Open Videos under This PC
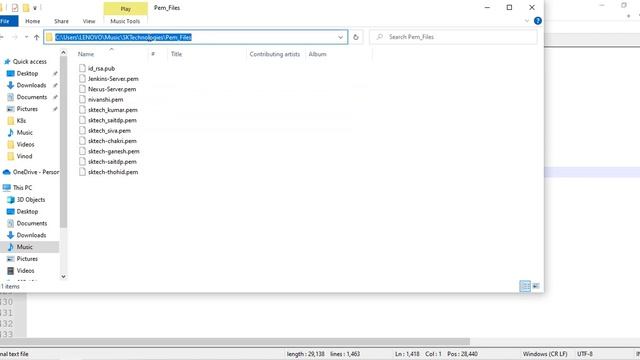 [25, 271]
